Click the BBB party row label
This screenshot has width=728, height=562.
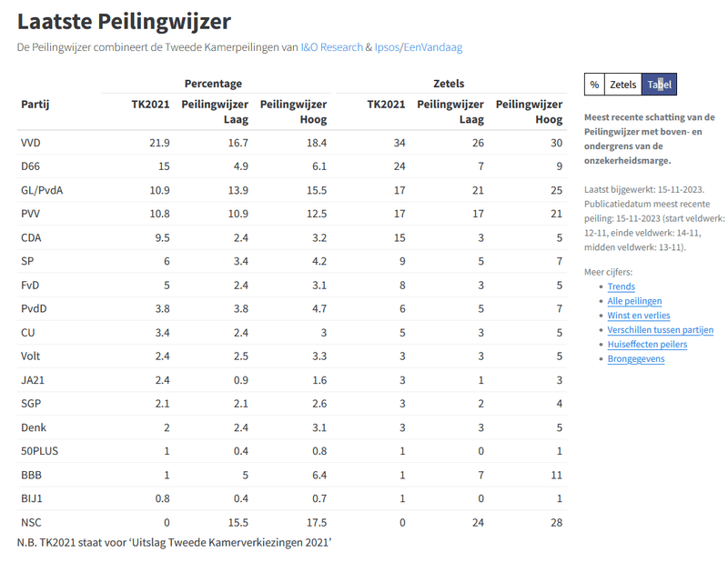click(30, 475)
